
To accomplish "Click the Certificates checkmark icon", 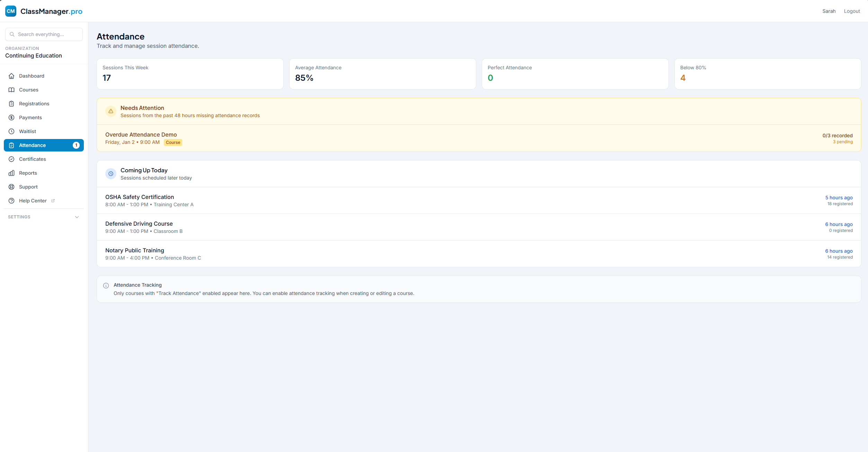I will 11,159.
